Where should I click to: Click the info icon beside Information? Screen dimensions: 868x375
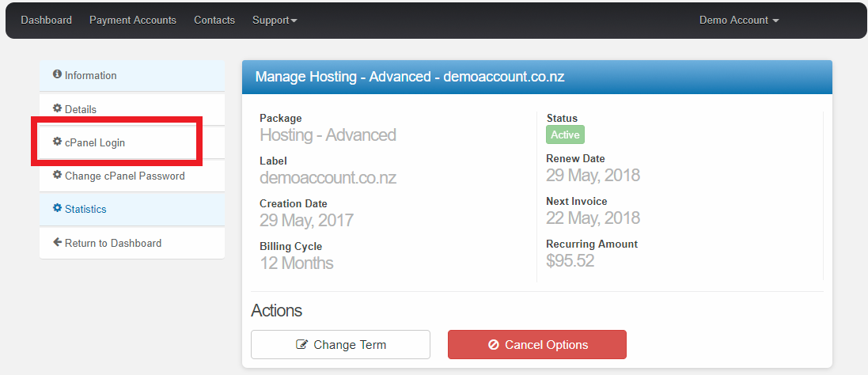click(57, 74)
